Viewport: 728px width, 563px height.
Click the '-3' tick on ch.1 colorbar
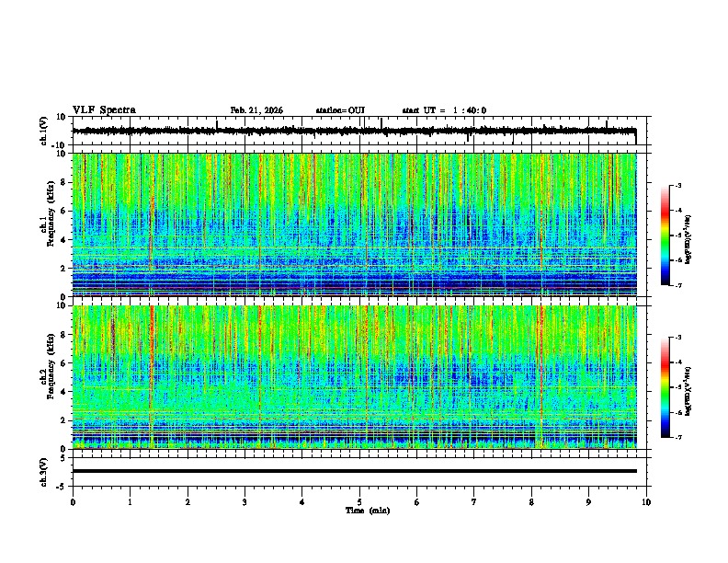click(x=678, y=185)
